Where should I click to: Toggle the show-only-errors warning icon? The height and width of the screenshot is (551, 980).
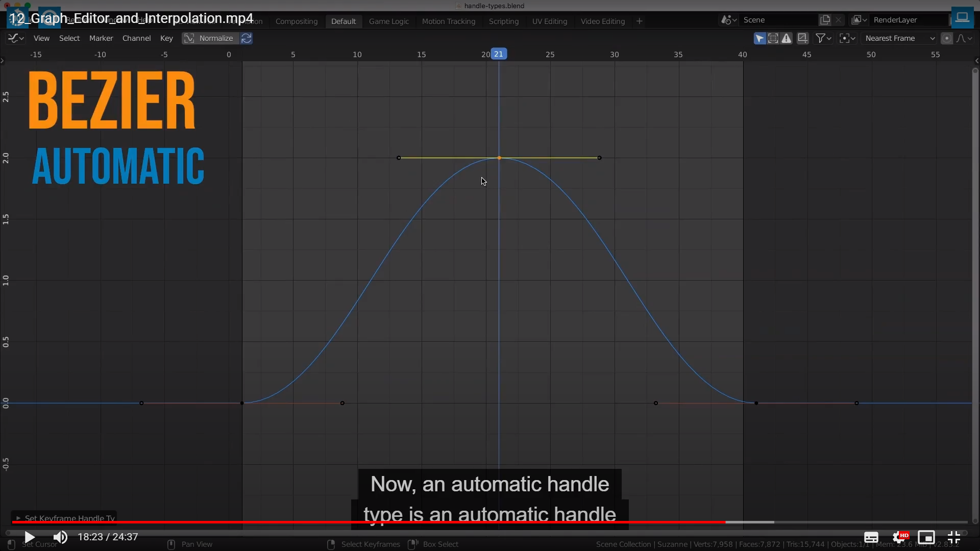click(x=787, y=38)
